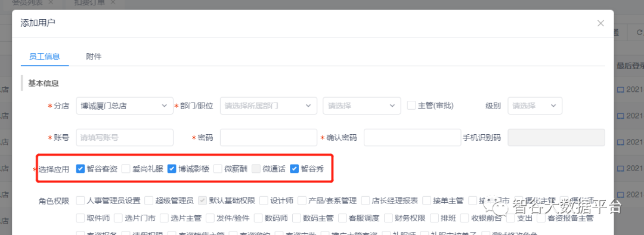
Task: Enable the 超级管理员 role checkbox
Action: click(x=149, y=200)
